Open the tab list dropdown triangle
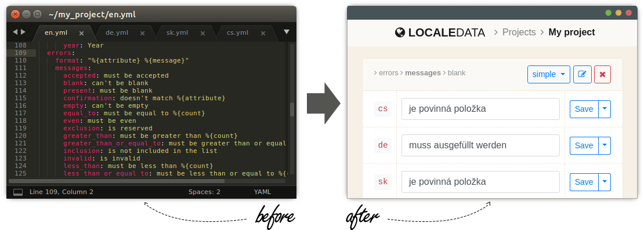644x230 pixels. [287, 32]
